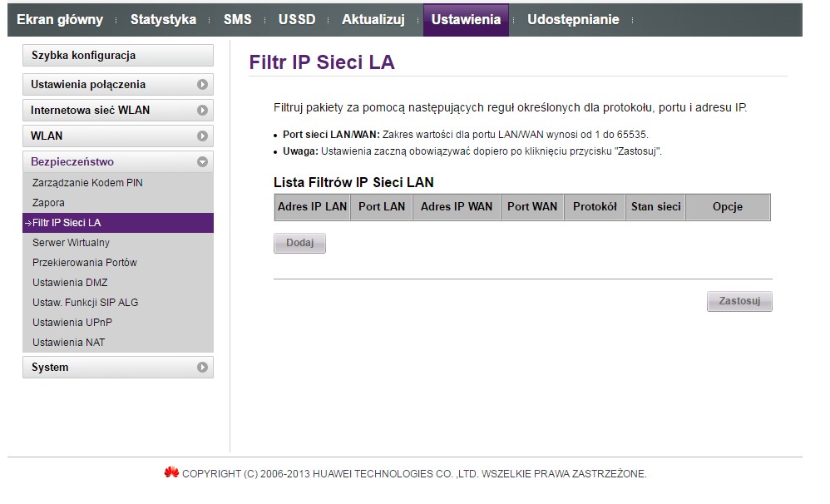Collapse the Bezpieczeństwo section arrow
The width and height of the screenshot is (830, 504).
tap(202, 162)
